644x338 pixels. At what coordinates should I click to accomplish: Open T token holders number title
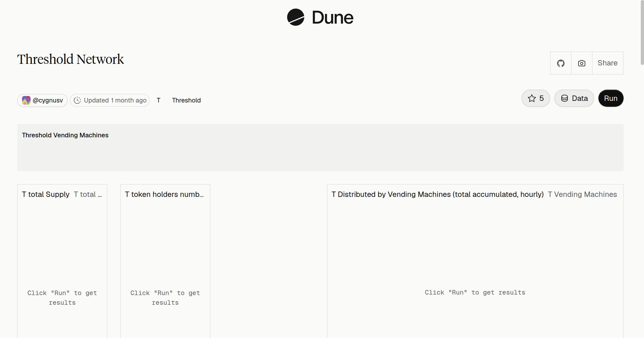164,194
